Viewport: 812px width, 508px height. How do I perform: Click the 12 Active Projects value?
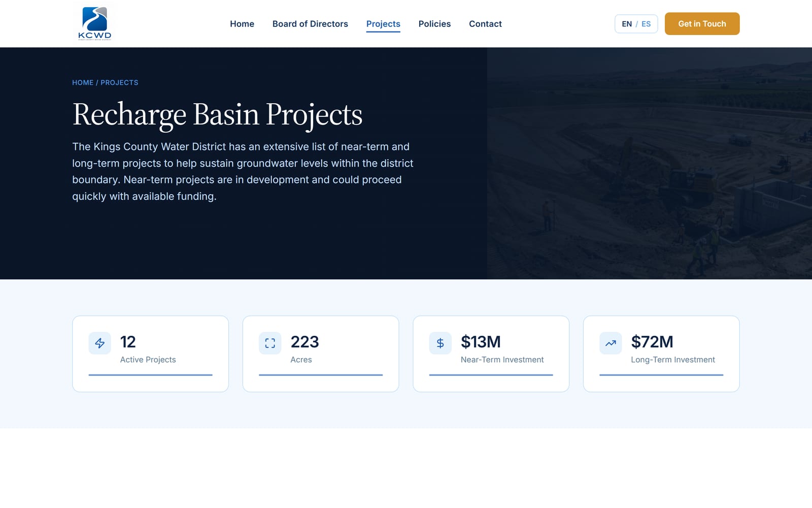(128, 342)
